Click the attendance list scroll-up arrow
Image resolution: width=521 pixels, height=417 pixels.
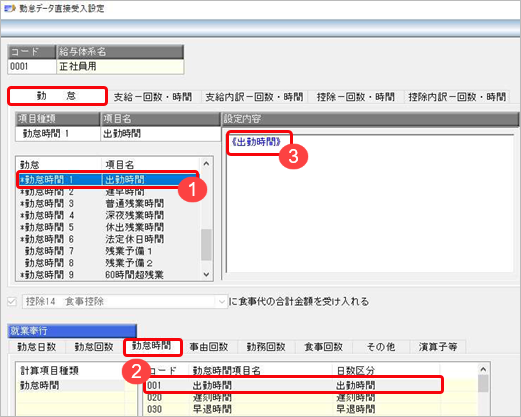206,164
